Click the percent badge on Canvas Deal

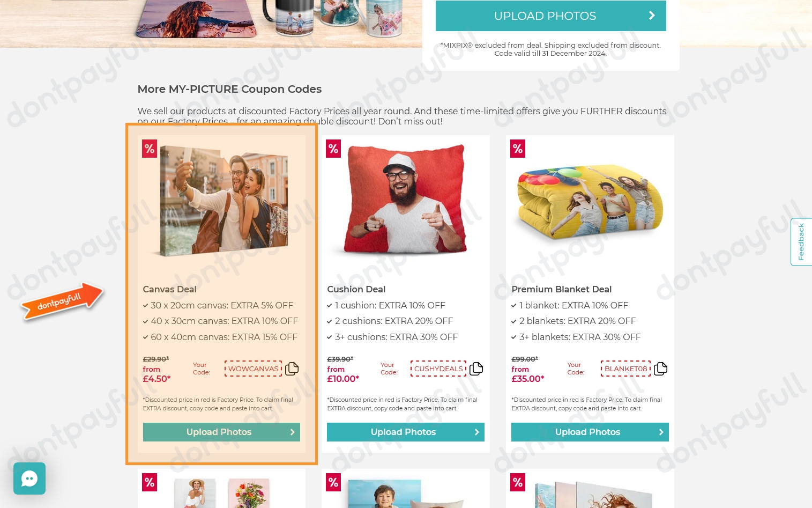(150, 149)
